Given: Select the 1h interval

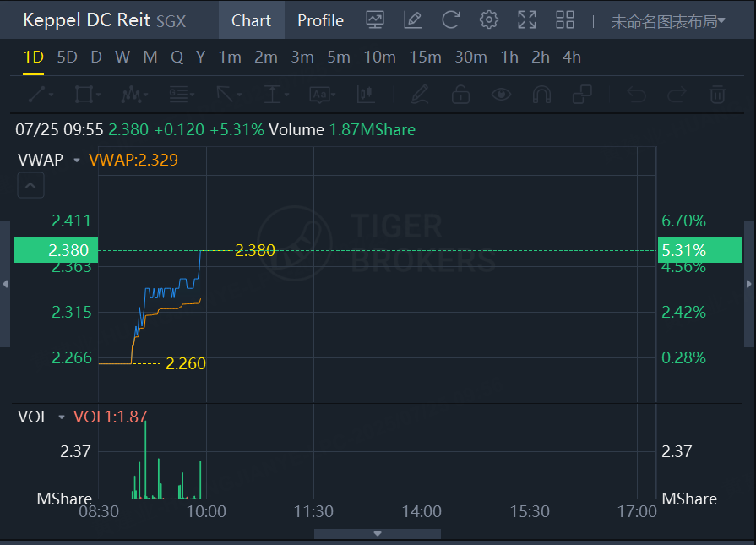Looking at the screenshot, I should pyautogui.click(x=509, y=57).
